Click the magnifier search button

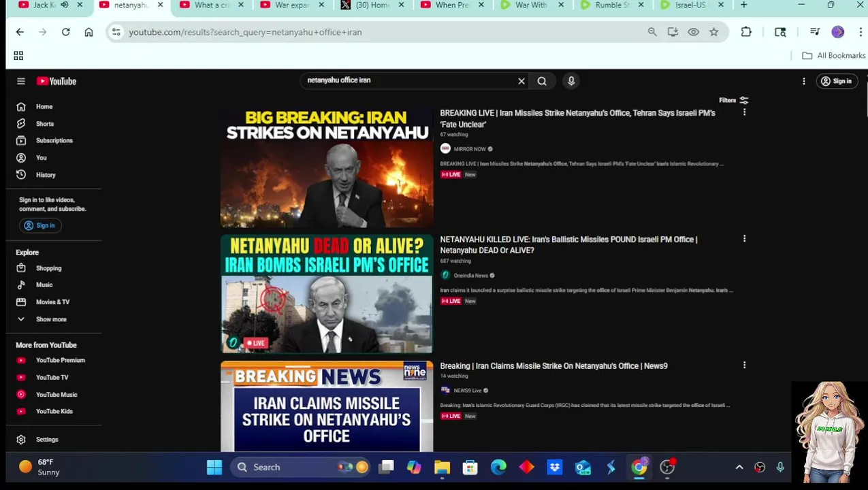point(542,81)
